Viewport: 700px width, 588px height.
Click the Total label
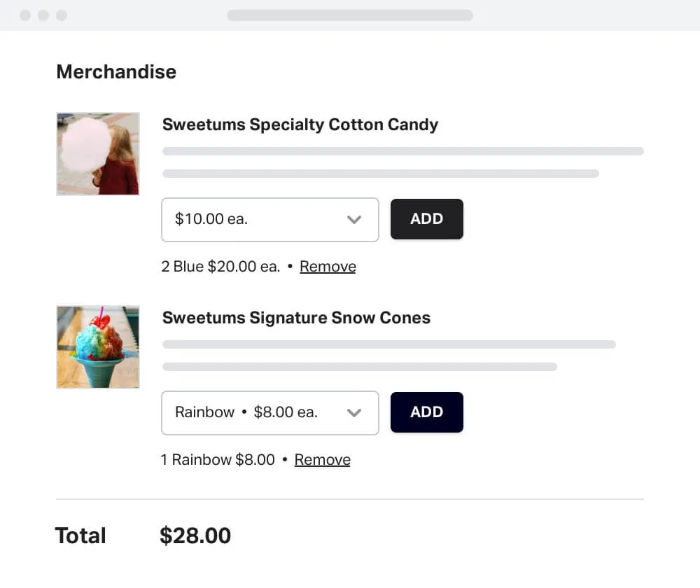(x=80, y=535)
